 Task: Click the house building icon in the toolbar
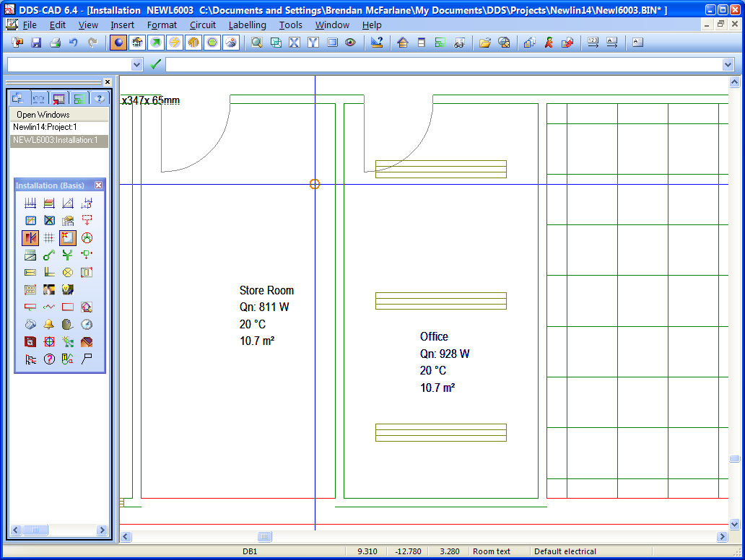(x=404, y=43)
